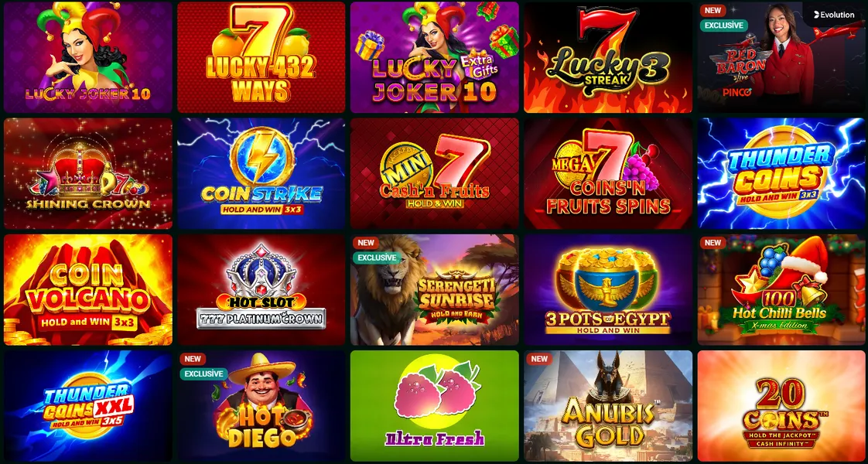
Task: Launch Lucky 432 Ways slot
Action: pos(261,57)
